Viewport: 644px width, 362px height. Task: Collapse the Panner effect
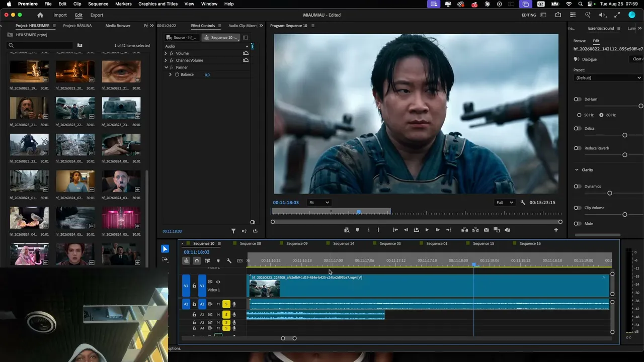click(x=166, y=67)
